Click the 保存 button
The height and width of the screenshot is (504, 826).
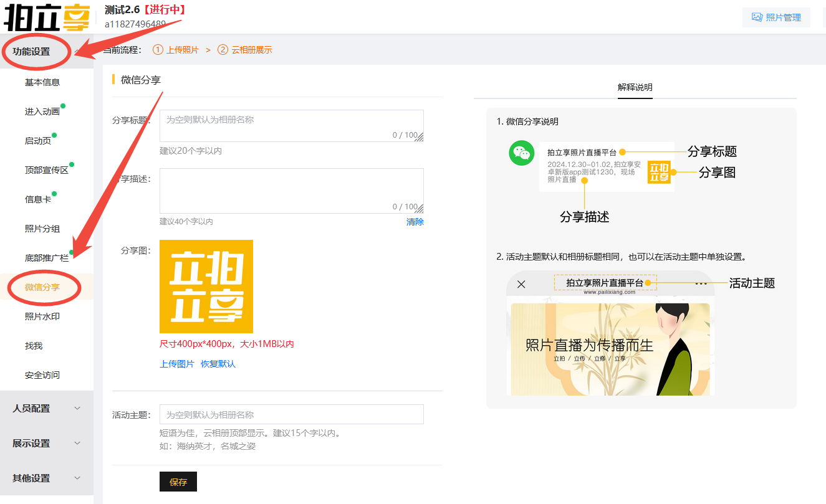pyautogui.click(x=178, y=481)
